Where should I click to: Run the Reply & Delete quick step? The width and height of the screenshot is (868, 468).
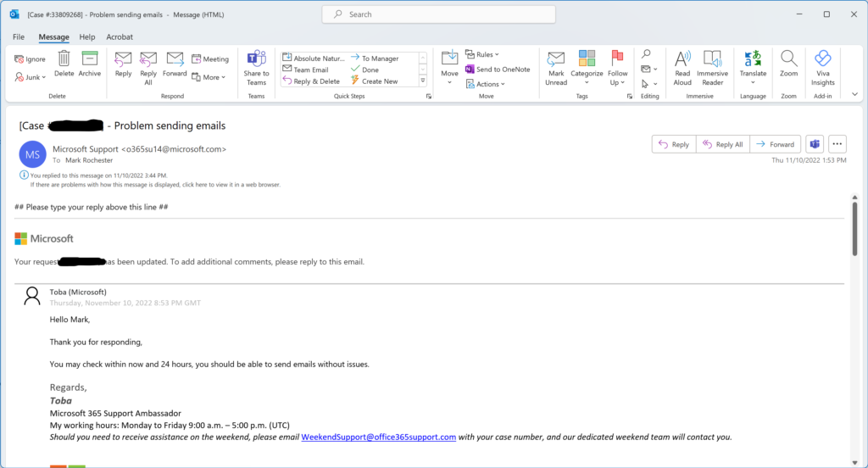point(311,81)
